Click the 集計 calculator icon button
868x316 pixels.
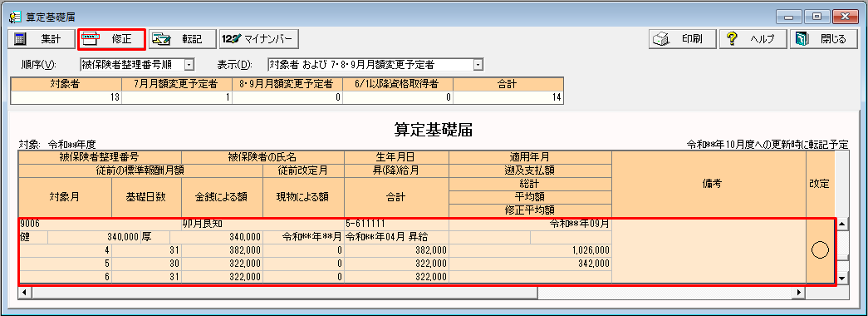(x=42, y=39)
